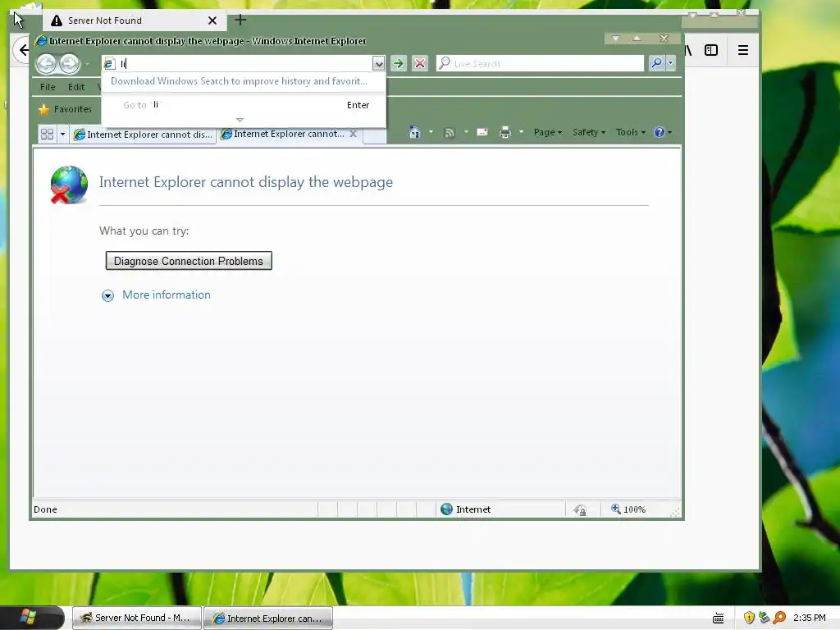Click the IE Forward navigation button

(69, 64)
